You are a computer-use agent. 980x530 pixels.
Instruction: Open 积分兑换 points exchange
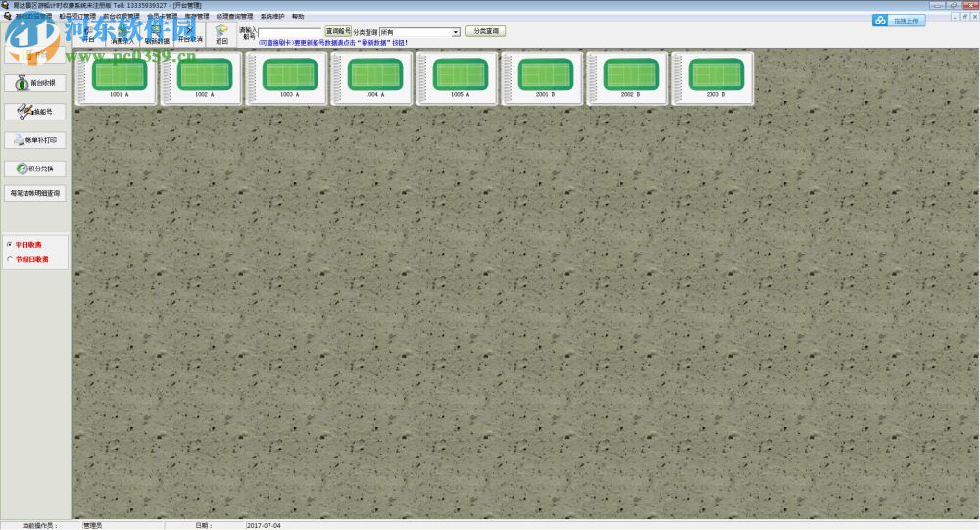[35, 169]
